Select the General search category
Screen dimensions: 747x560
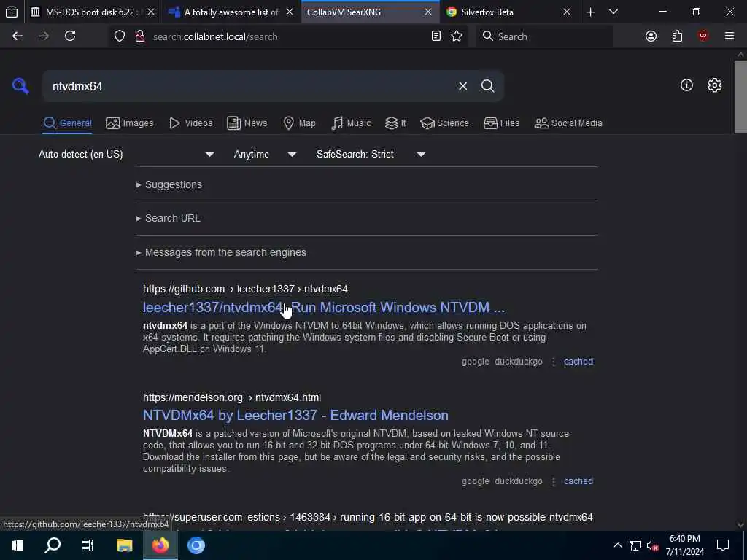point(67,122)
